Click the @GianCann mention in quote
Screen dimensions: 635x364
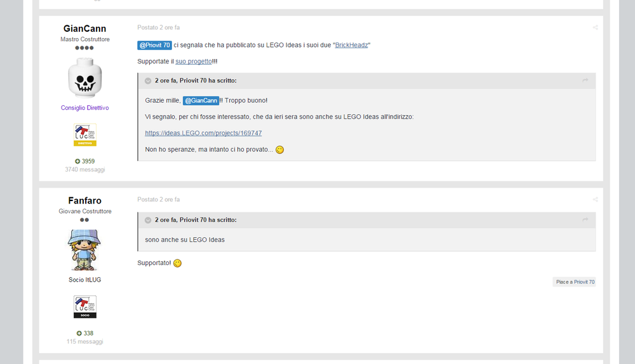(x=201, y=100)
